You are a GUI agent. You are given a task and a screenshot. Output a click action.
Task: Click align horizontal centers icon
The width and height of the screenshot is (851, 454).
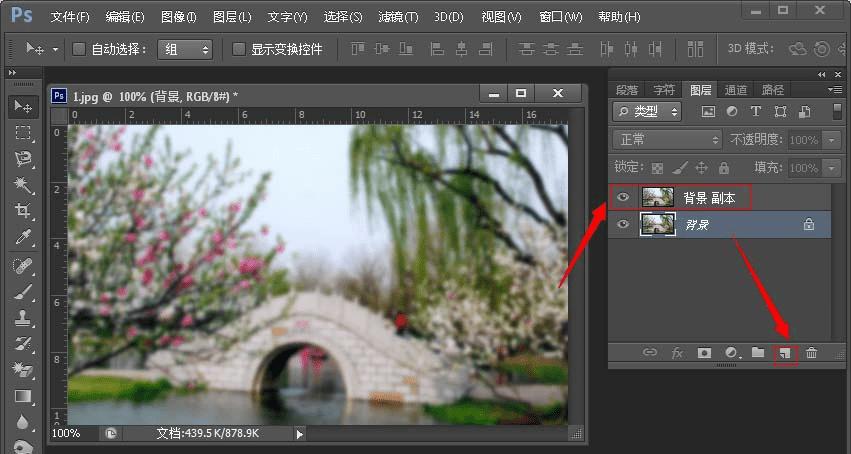click(461, 49)
